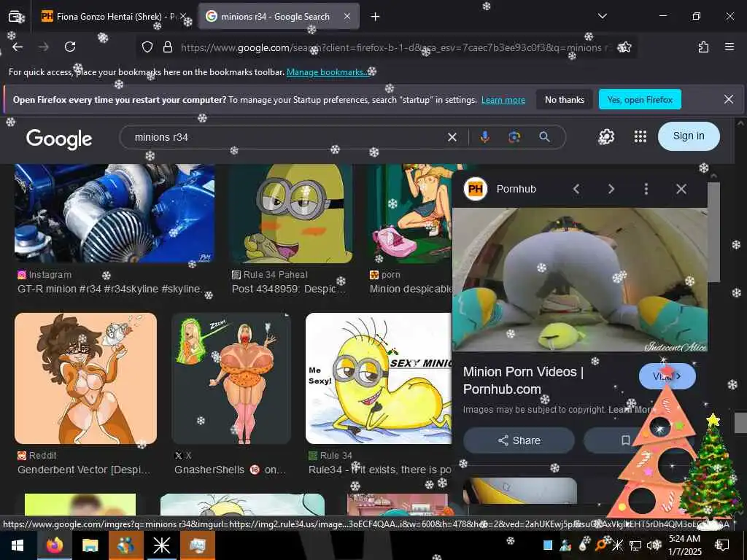
Task: Click Firefox icon in the taskbar
Action: 54,545
